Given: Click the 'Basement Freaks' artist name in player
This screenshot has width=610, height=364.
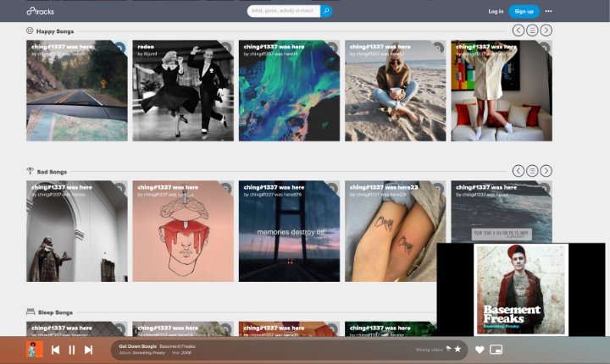Looking at the screenshot, I should 177,346.
